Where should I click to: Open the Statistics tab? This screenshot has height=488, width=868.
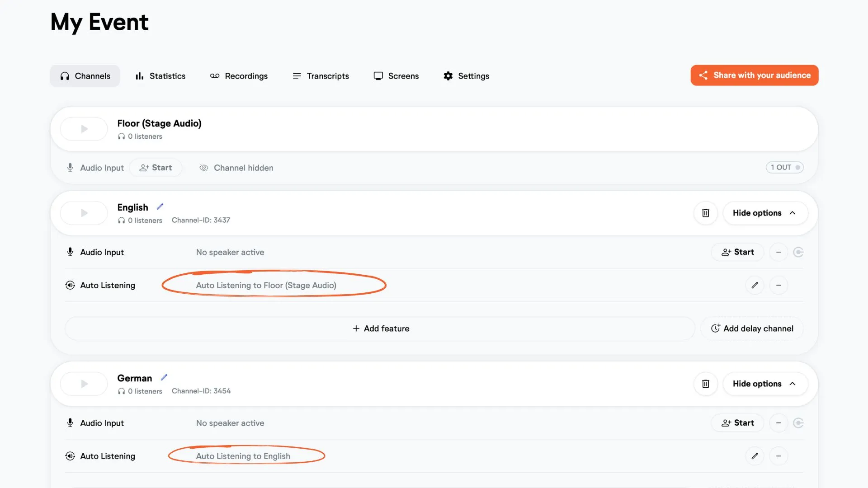tap(160, 76)
